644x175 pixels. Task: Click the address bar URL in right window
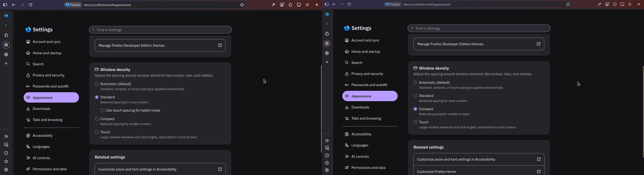[x=427, y=4]
